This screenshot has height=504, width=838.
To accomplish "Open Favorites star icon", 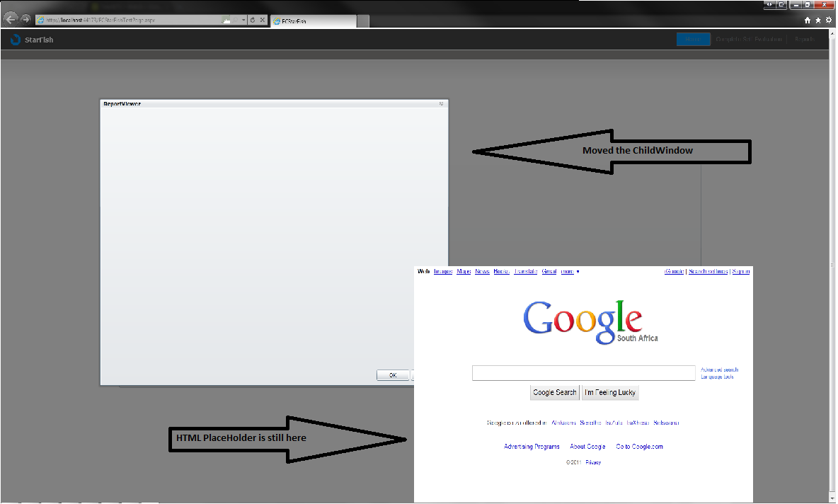I will coord(817,21).
